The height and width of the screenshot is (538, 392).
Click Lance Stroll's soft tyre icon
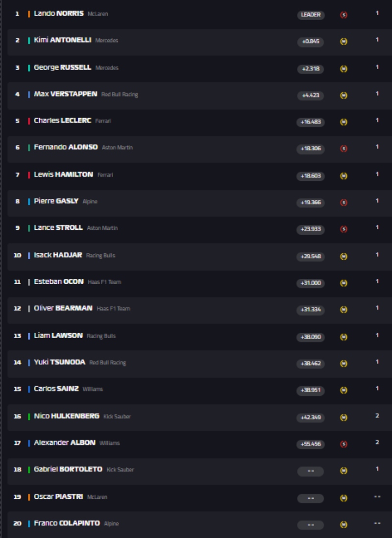pos(343,229)
